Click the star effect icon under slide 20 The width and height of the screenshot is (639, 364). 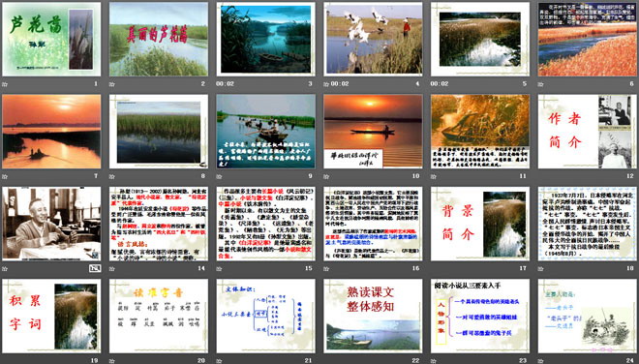tap(111, 361)
